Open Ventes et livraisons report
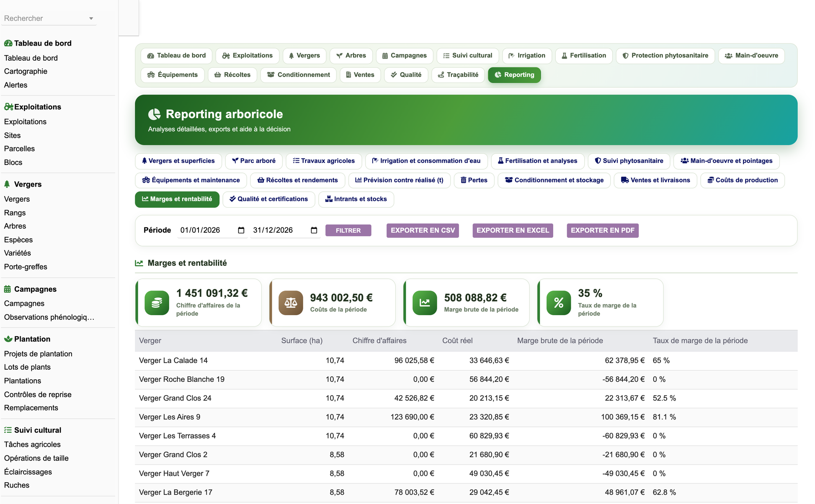Image resolution: width=815 pixels, height=504 pixels. pos(655,180)
